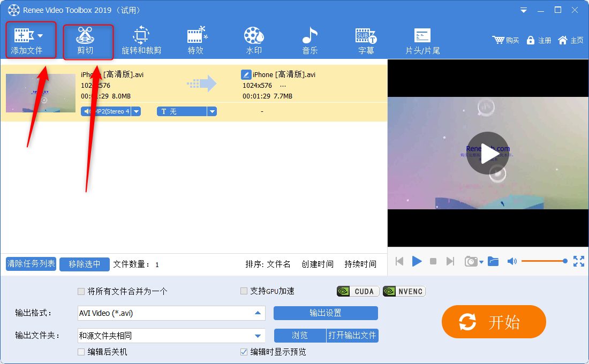
Task: Click 输出设置 output settings button
Action: (x=326, y=313)
